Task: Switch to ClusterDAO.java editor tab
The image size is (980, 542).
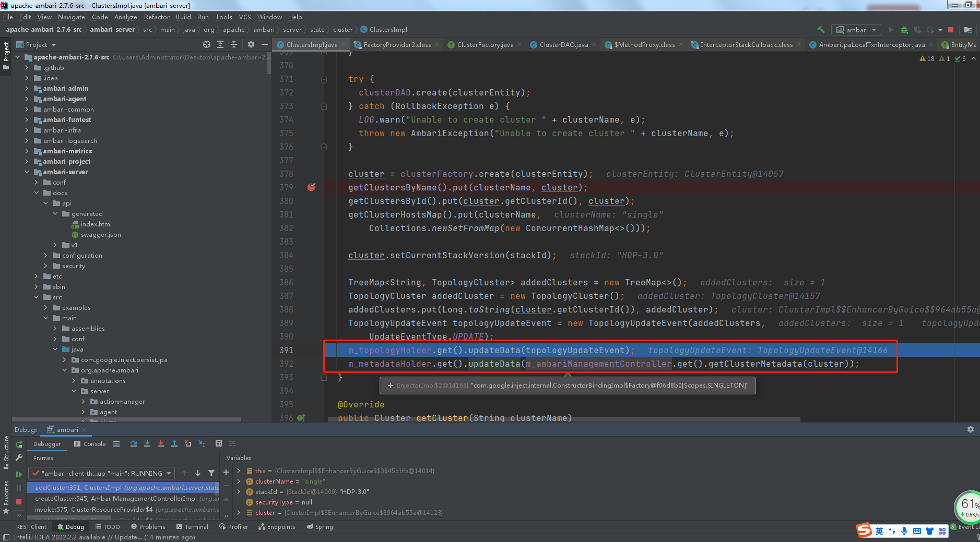Action: click(x=563, y=45)
